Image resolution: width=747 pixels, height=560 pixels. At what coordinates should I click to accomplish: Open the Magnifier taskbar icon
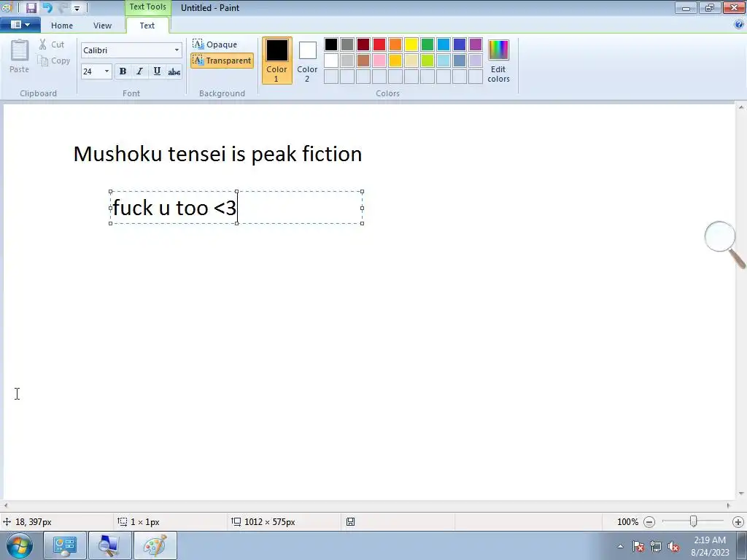109,545
